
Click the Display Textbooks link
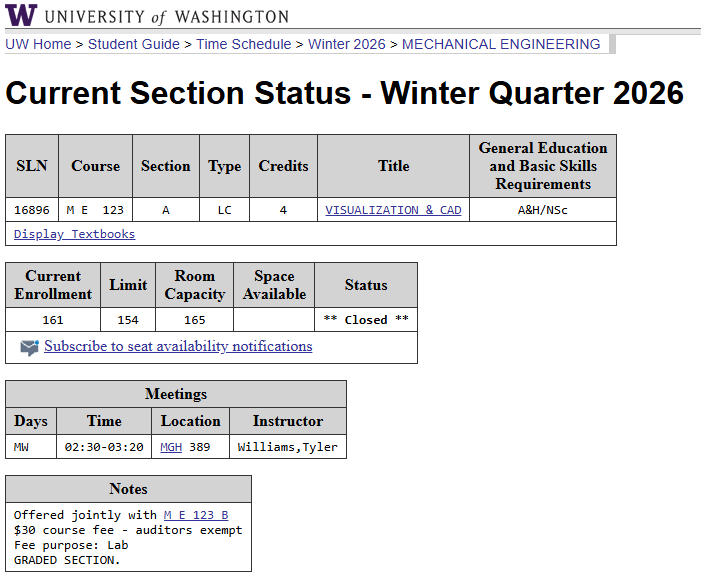point(74,234)
